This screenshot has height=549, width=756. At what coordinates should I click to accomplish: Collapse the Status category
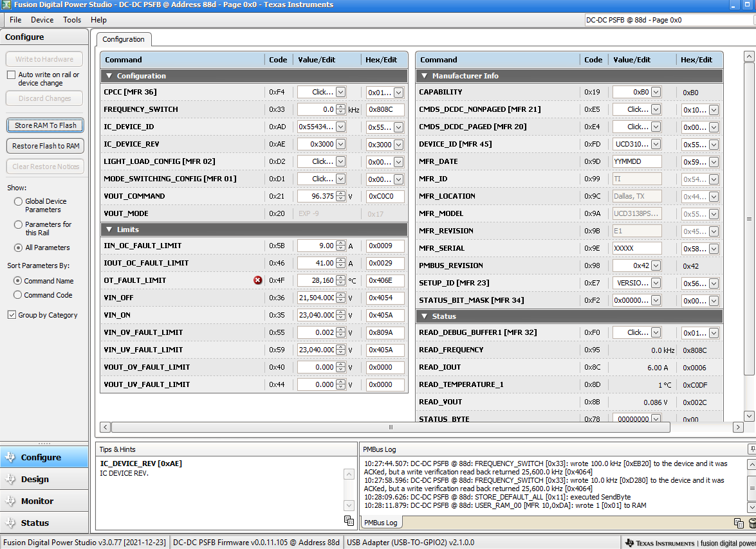coord(424,316)
